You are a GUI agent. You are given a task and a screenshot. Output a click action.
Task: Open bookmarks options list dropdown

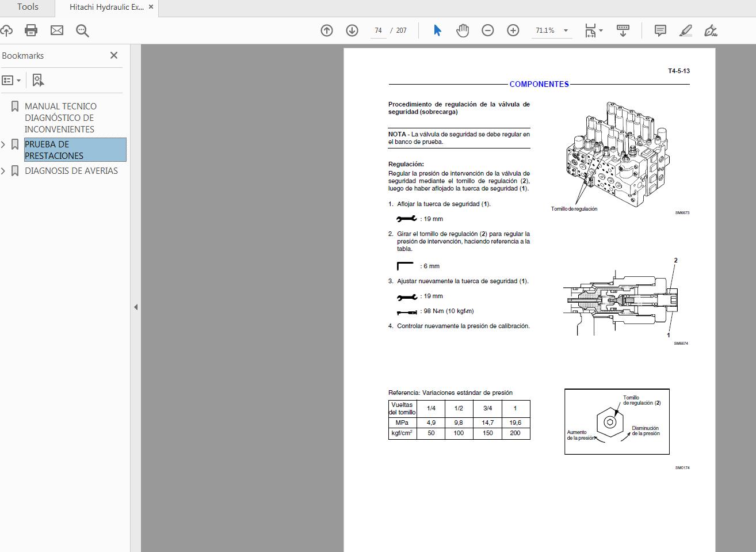pyautogui.click(x=12, y=81)
